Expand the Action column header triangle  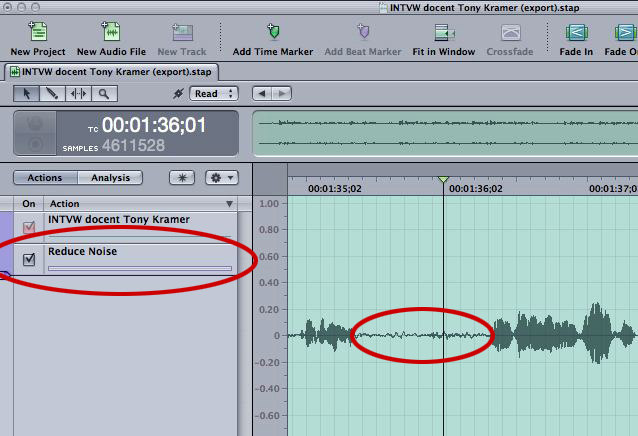click(x=229, y=204)
